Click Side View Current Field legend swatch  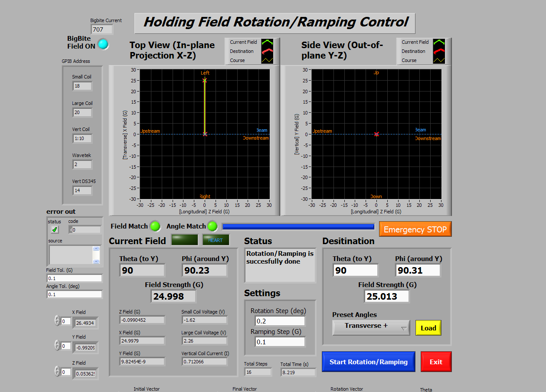tap(439, 42)
